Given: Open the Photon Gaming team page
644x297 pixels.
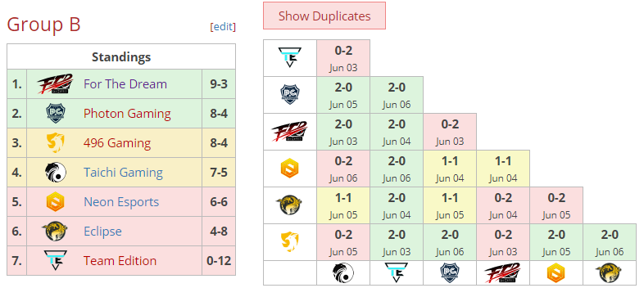Looking at the screenshot, I should [x=127, y=114].
